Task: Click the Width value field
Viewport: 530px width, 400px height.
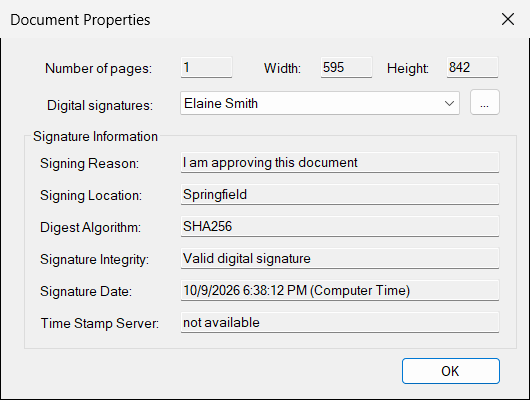Action: pos(346,67)
